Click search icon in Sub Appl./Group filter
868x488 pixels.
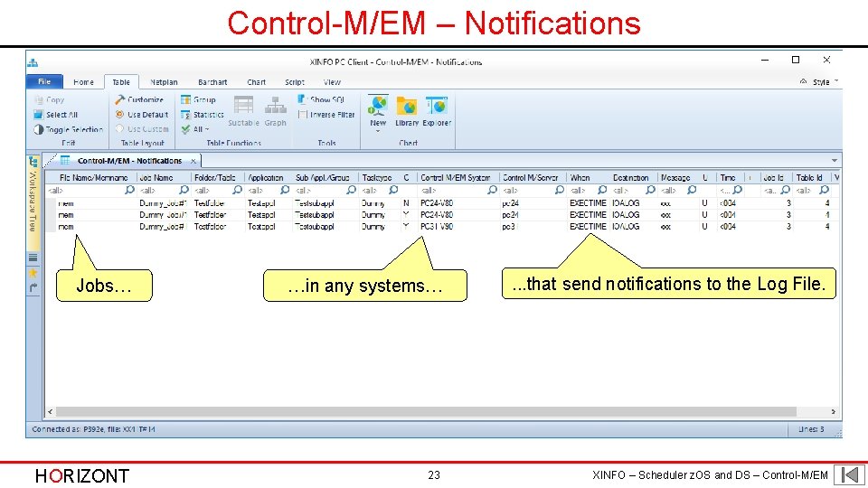click(351, 190)
